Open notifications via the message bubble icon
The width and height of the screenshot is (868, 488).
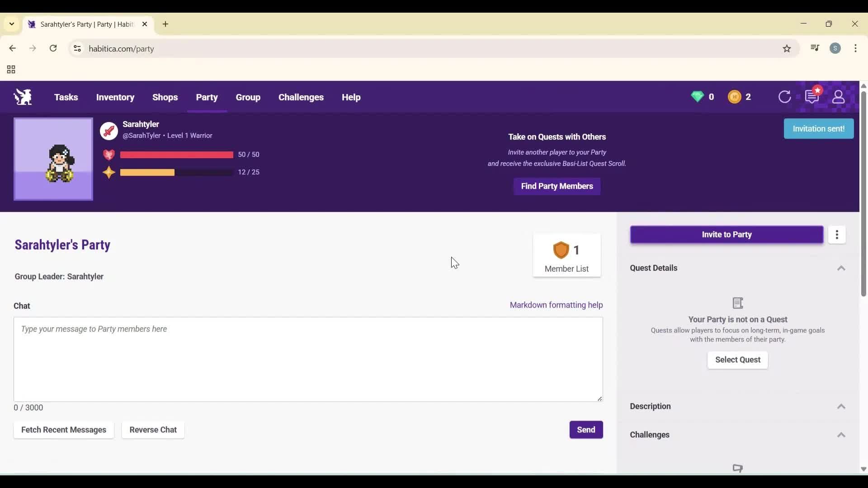812,97
